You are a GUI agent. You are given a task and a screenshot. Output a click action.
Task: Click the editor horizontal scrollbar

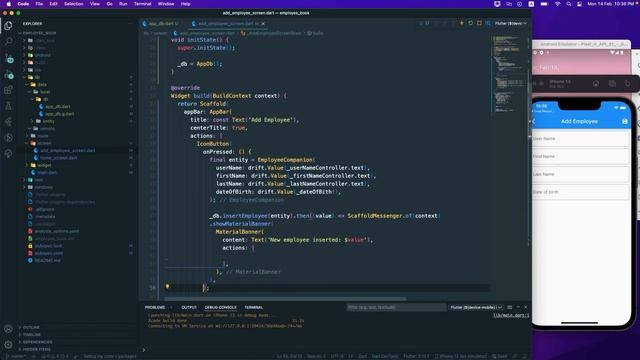pyautogui.click(x=284, y=299)
